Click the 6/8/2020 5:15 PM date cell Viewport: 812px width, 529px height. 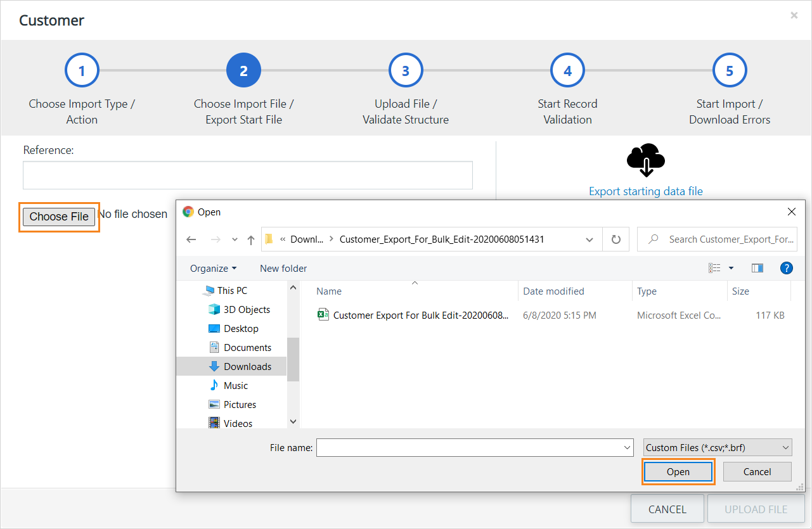[x=560, y=315]
